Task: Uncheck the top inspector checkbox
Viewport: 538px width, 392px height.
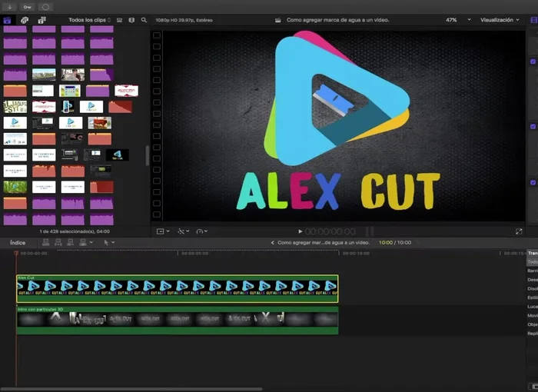Action: (533, 61)
